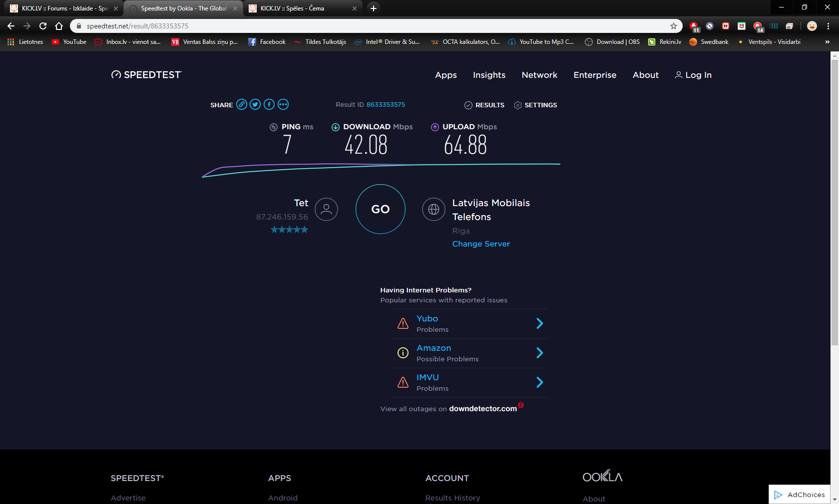
Task: Start test with GO button
Action: (381, 209)
